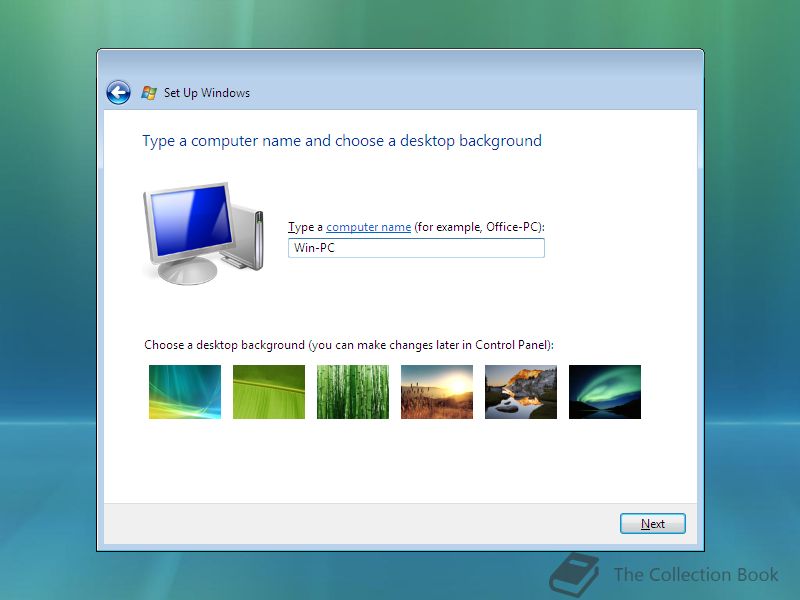This screenshot has width=800, height=600.
Task: Choose the green leaf close-up background
Action: click(269, 392)
